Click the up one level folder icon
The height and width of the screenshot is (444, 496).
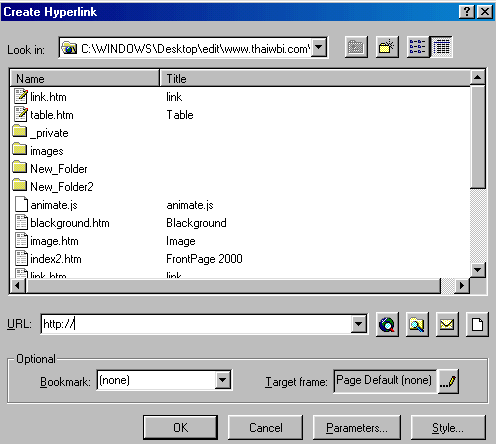point(356,47)
